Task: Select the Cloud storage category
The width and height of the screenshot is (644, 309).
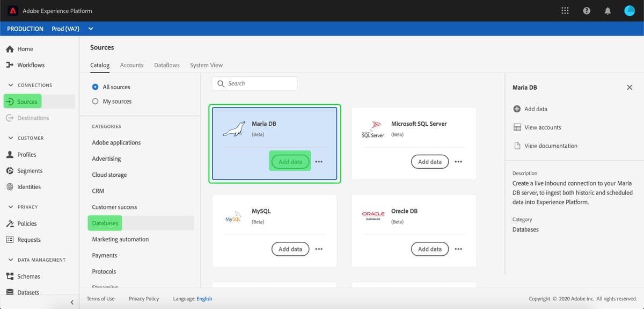Action: coord(109,175)
